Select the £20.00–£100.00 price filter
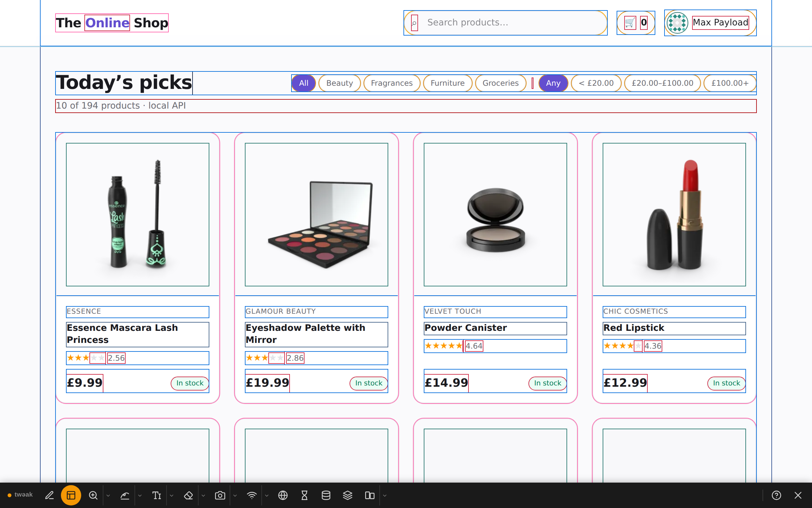812x508 pixels. tap(662, 83)
